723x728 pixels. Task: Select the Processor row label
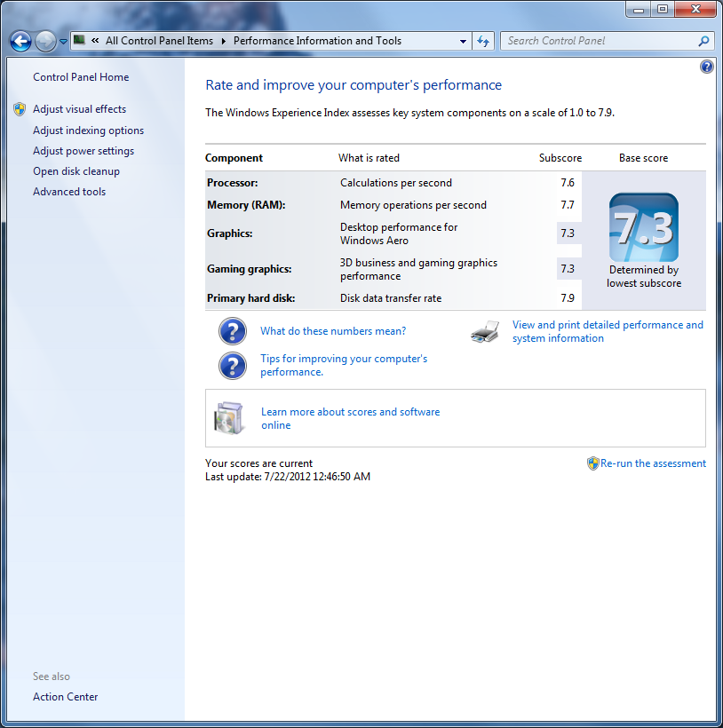(232, 183)
